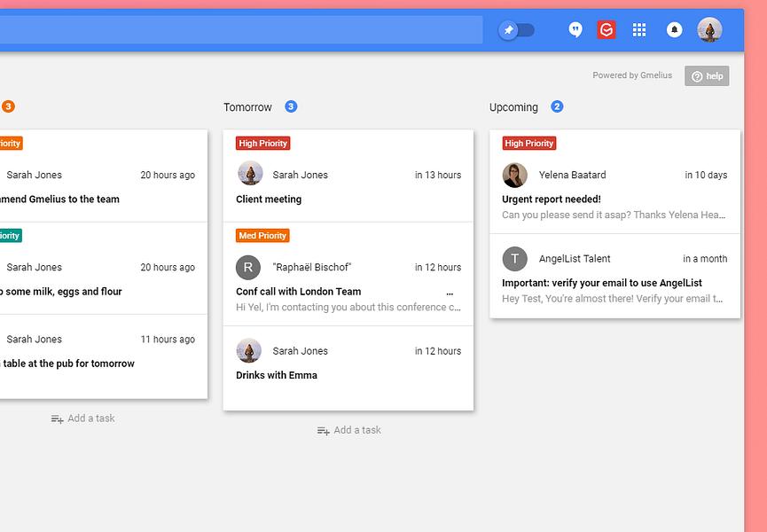Click 'Hey Test' AngelList preview text
Viewport: 767px width, 532px height.
tap(612, 299)
